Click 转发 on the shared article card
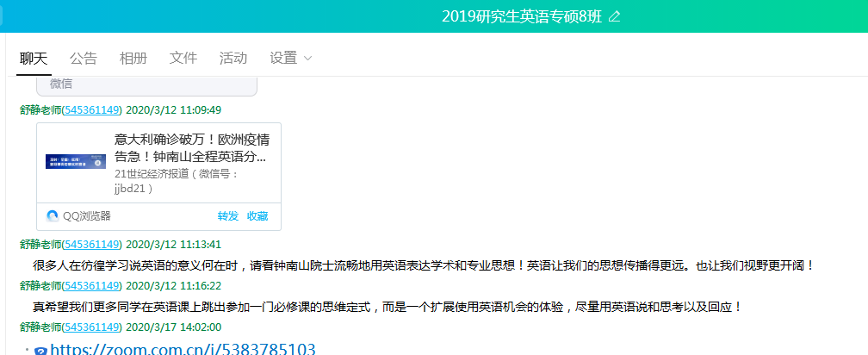Viewport: 868px width, 355px height. coord(227,216)
